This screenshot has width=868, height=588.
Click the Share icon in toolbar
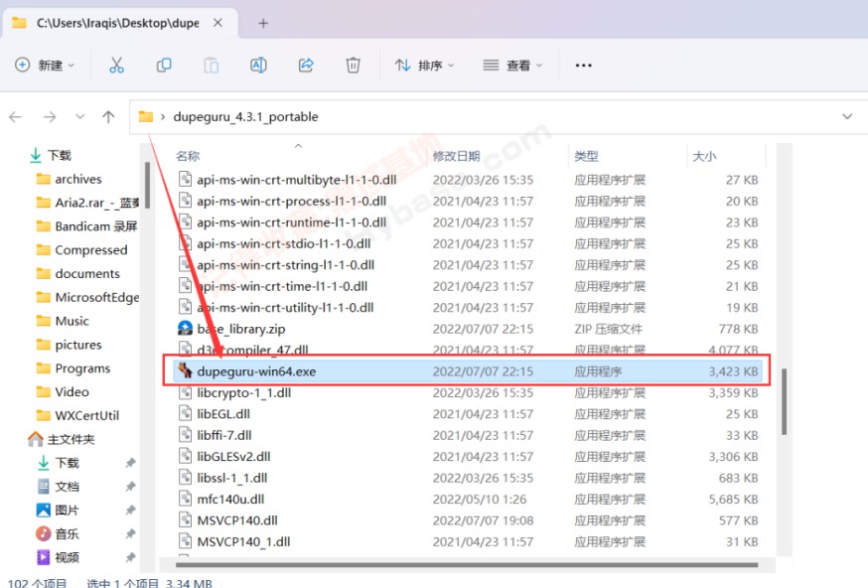(x=306, y=66)
